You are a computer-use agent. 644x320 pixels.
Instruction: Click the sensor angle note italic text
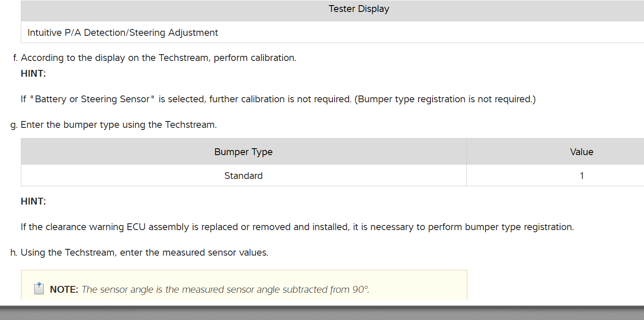click(225, 290)
